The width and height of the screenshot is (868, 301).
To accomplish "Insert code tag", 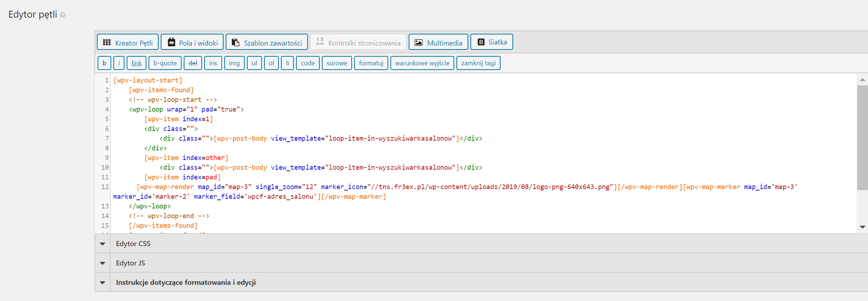I will click(308, 63).
